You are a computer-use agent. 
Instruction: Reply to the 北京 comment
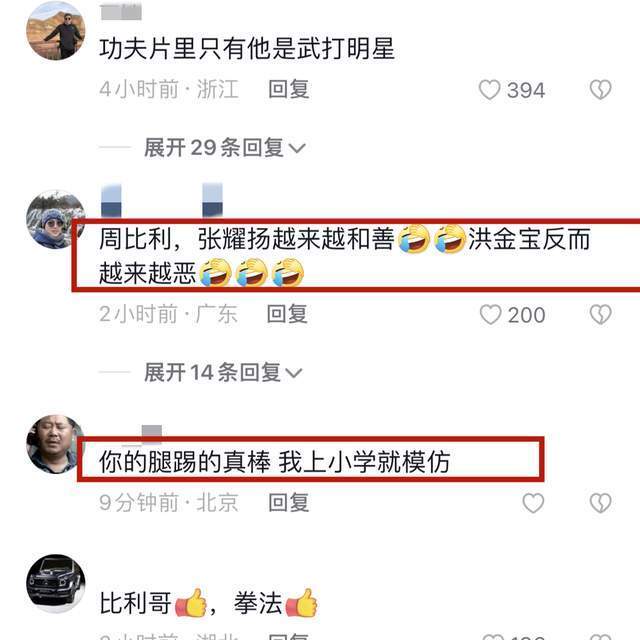point(289,502)
